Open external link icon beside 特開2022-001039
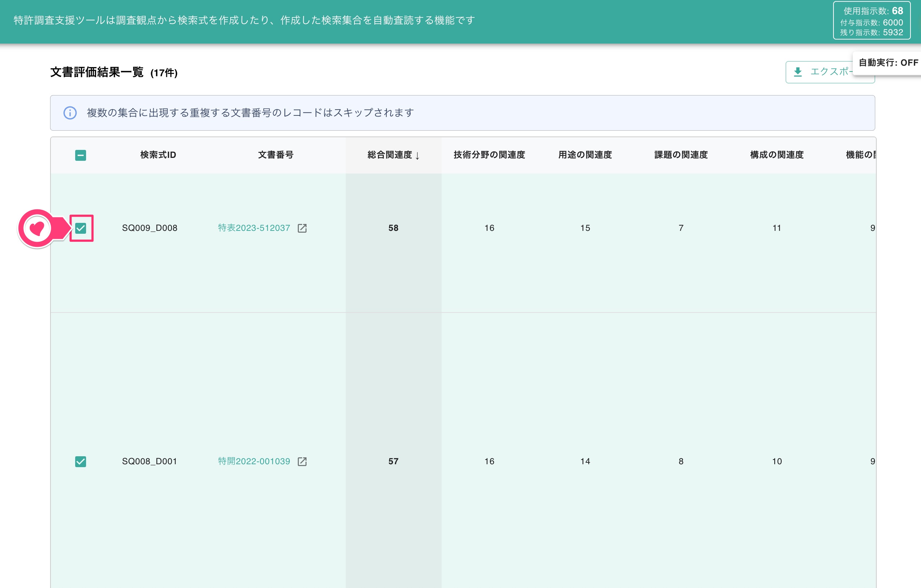This screenshot has height=588, width=921. click(302, 461)
